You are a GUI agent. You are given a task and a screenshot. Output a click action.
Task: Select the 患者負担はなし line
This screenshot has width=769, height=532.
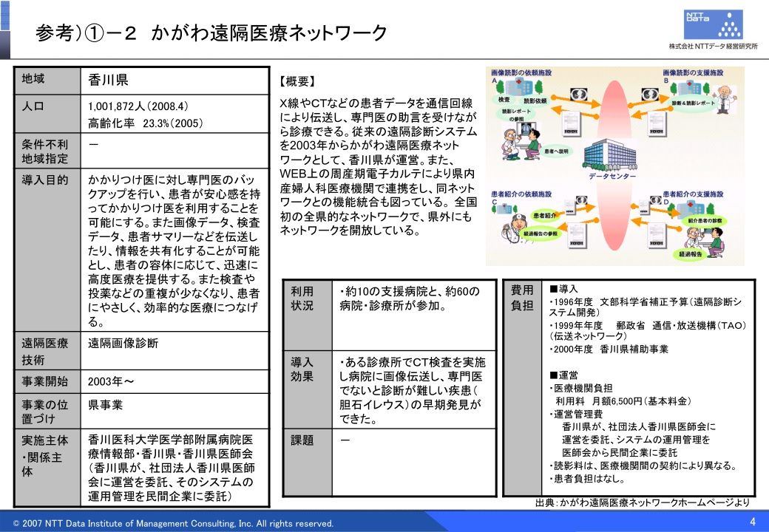(587, 479)
